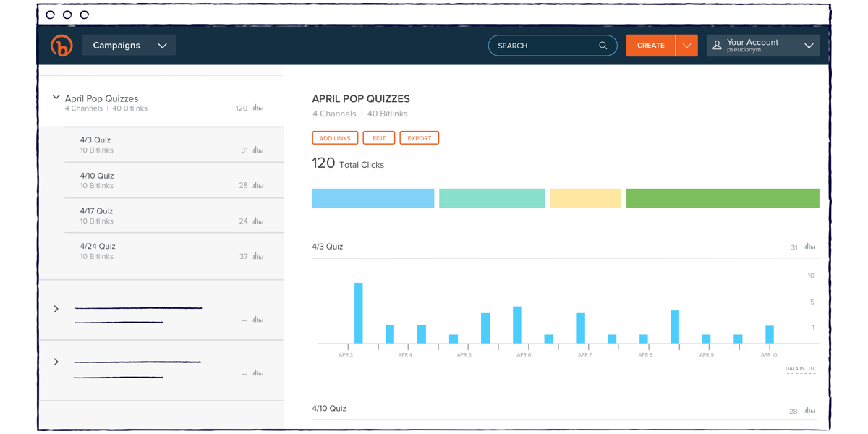Click the APR 10 axis label
This screenshot has width=868, height=434.
point(769,355)
